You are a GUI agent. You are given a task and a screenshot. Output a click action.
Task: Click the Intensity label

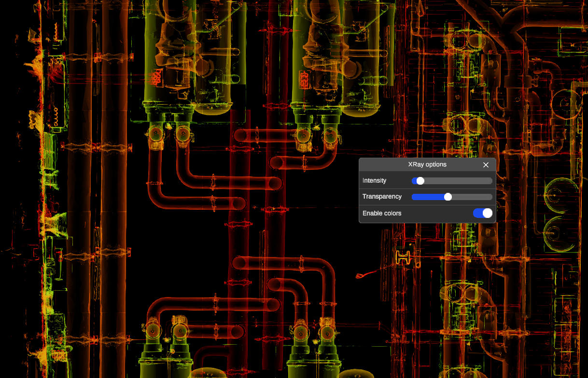[x=375, y=181]
